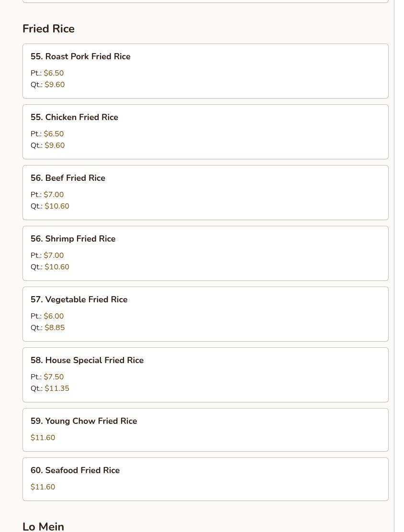Click the Fried Rice section heading
The image size is (404, 532).
click(48, 29)
